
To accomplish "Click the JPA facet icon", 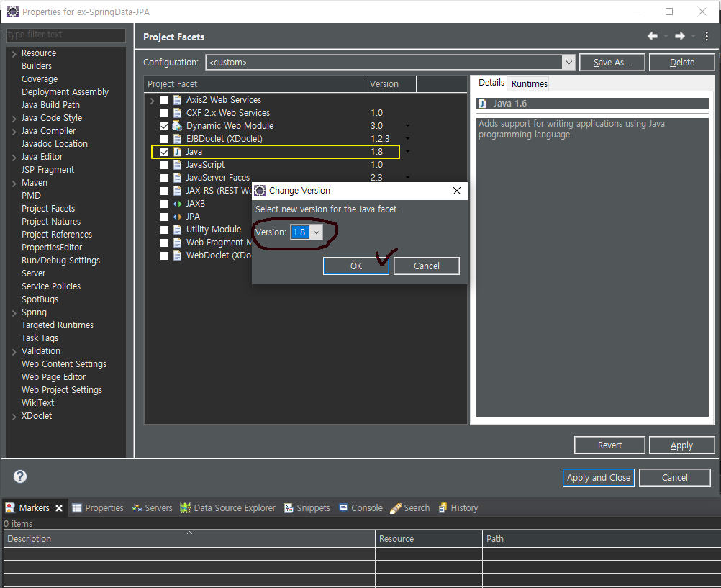I will click(177, 216).
